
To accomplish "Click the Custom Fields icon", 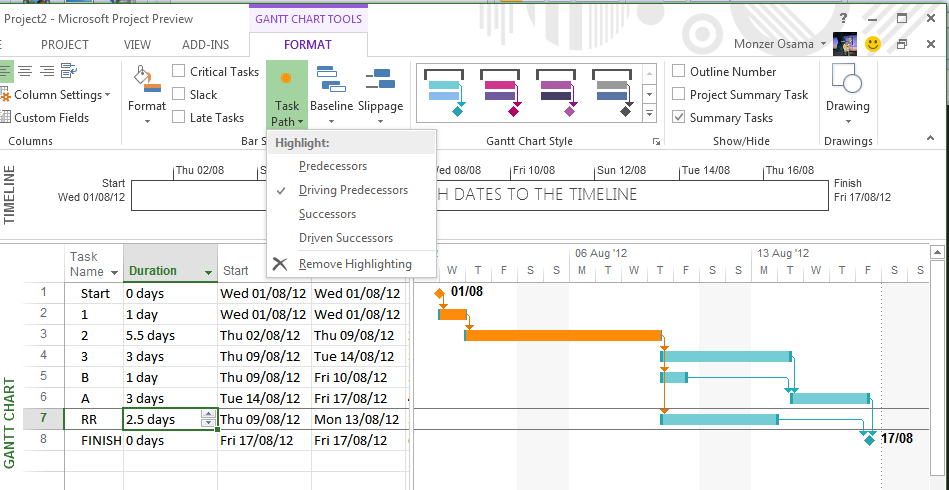I will click(6, 118).
